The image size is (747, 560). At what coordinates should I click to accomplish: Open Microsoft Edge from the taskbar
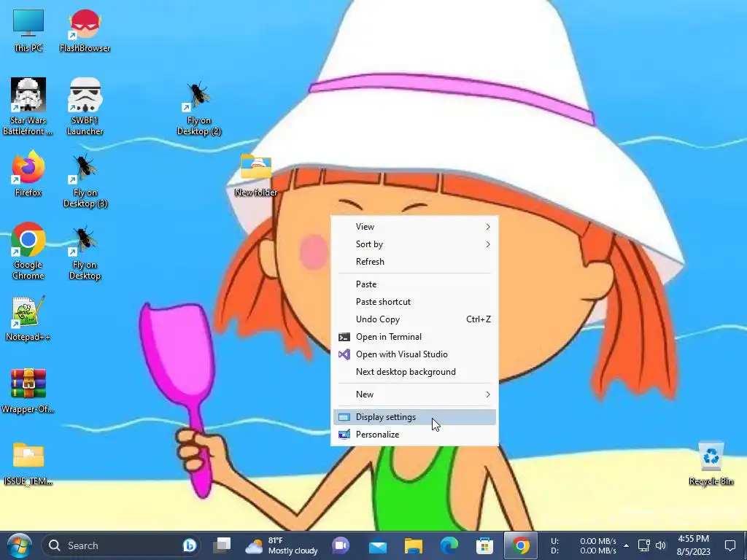449,545
